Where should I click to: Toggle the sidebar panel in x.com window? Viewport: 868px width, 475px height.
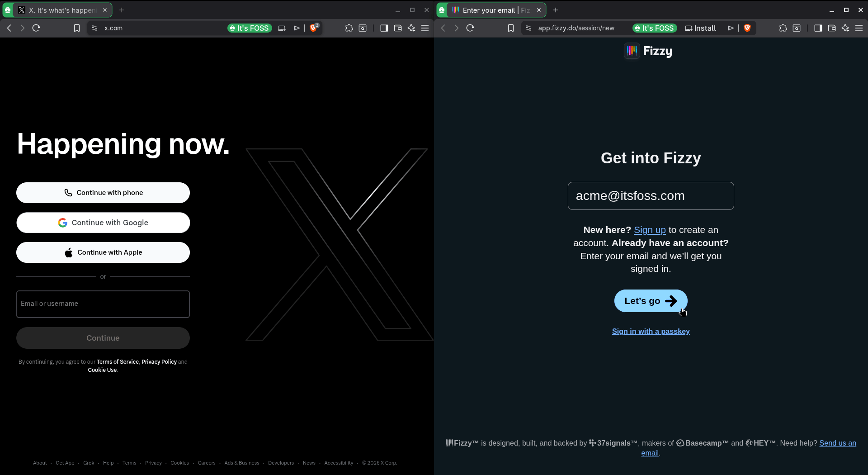[384, 28]
